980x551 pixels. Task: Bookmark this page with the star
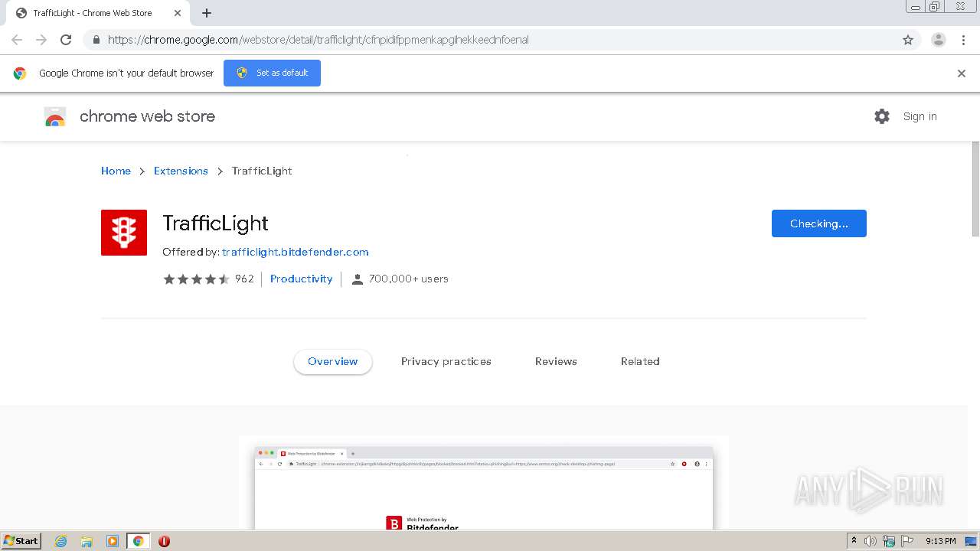pyautogui.click(x=908, y=40)
